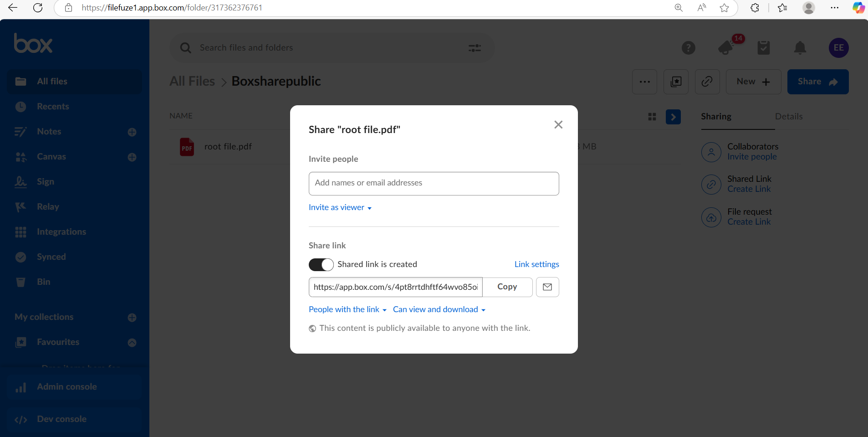Click the folder copy link icon button

click(x=707, y=82)
